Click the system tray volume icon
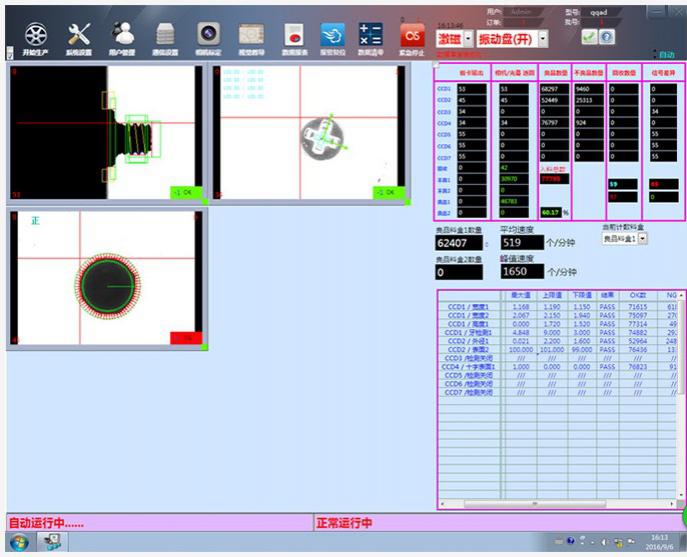Screen dimensions: 687x557 605,542
